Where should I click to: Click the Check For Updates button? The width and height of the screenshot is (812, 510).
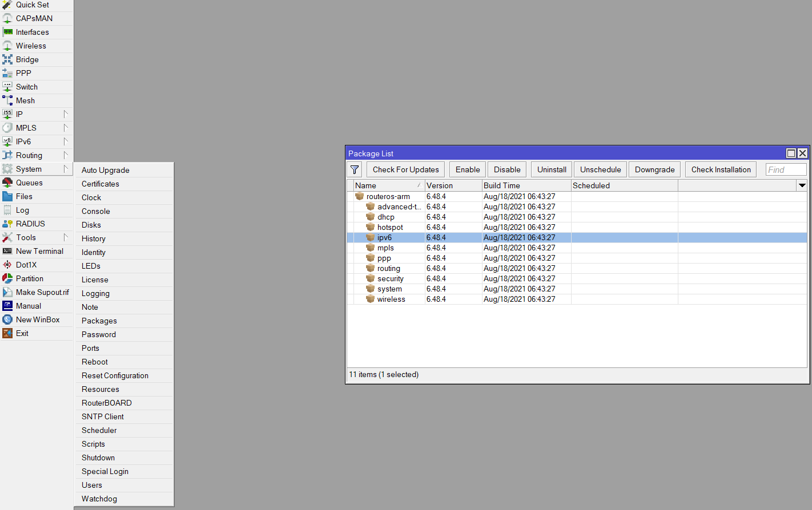pos(406,169)
